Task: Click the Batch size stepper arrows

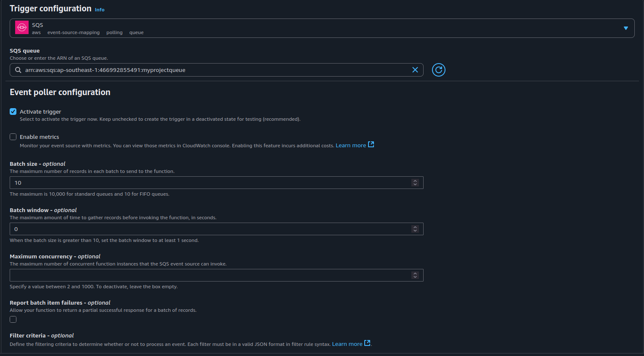Action: tap(415, 183)
